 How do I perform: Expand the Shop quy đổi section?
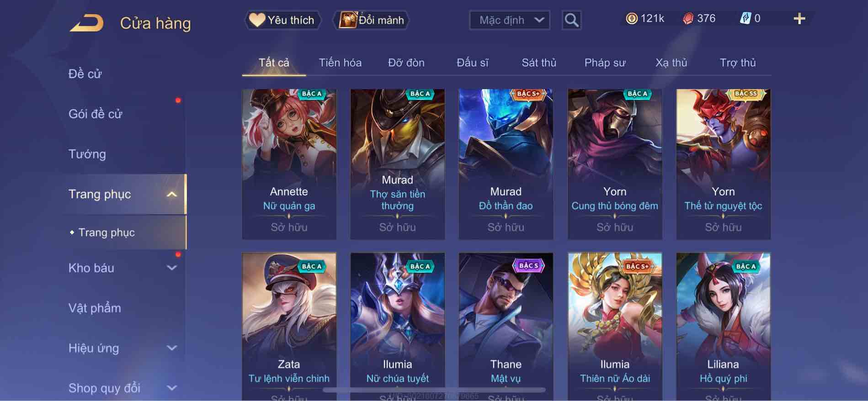[171, 388]
